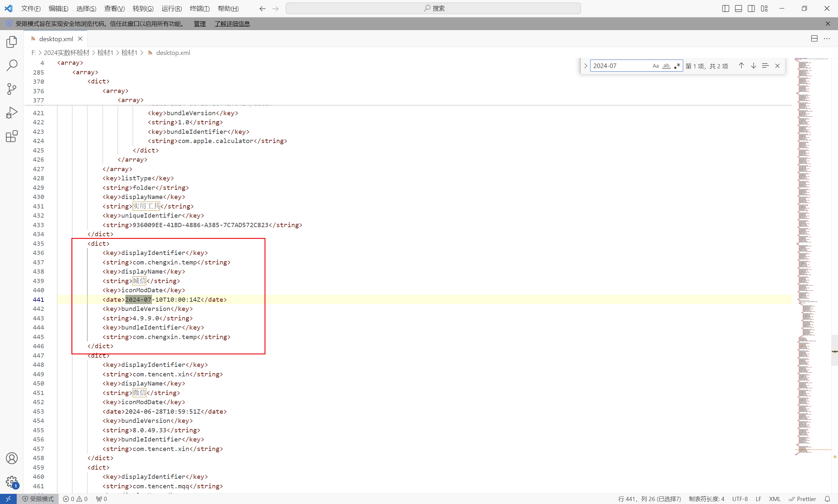Open the 帮助(H) menu

click(228, 9)
